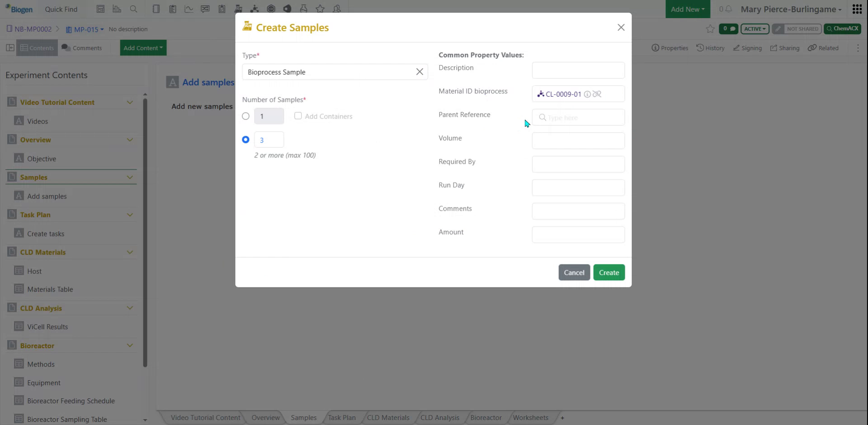Open the notification bell
The width and height of the screenshot is (868, 425).
[x=729, y=9]
